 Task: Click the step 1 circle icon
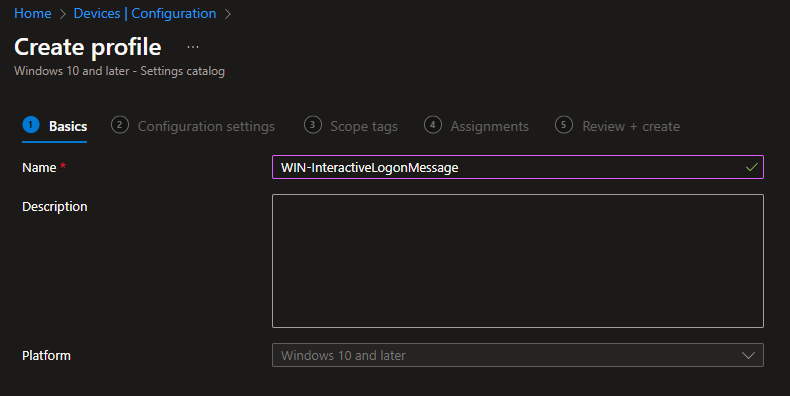click(x=31, y=124)
